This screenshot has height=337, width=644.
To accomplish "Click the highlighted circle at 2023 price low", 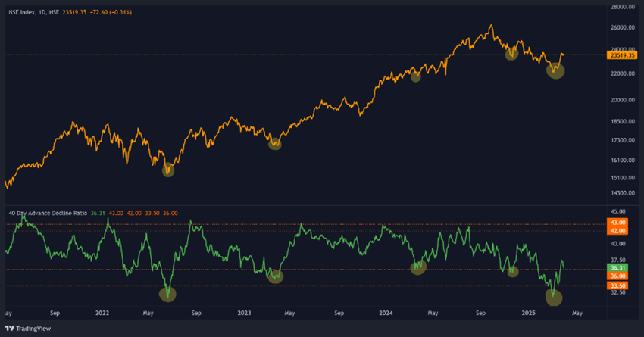I will click(275, 143).
